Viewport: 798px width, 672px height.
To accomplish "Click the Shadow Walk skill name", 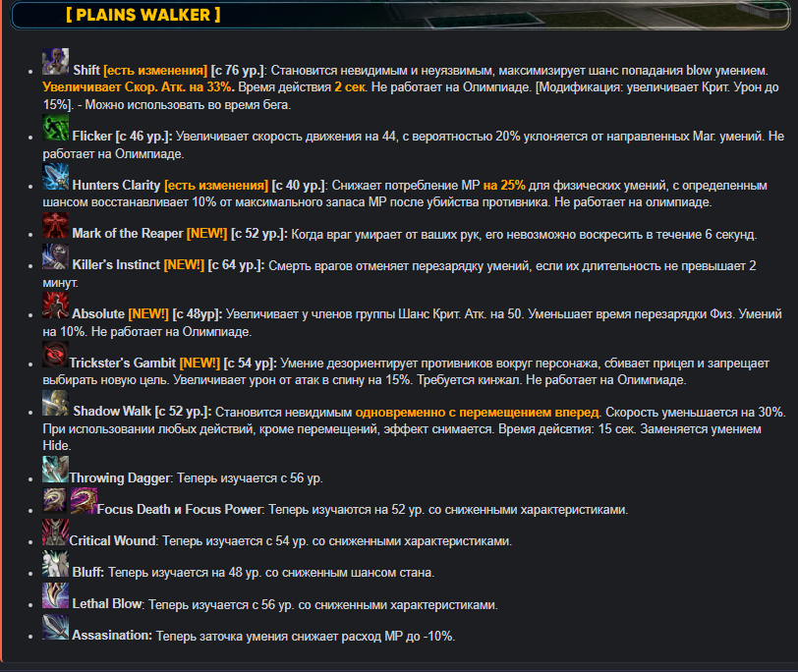I will click(x=112, y=411).
